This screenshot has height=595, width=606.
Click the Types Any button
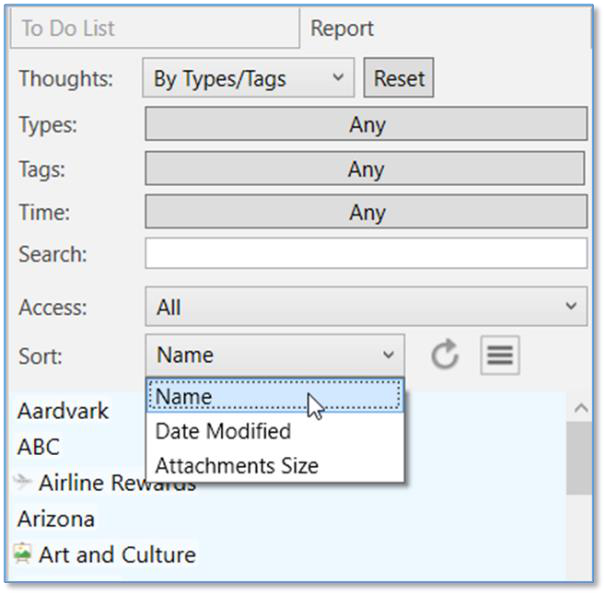tap(366, 125)
